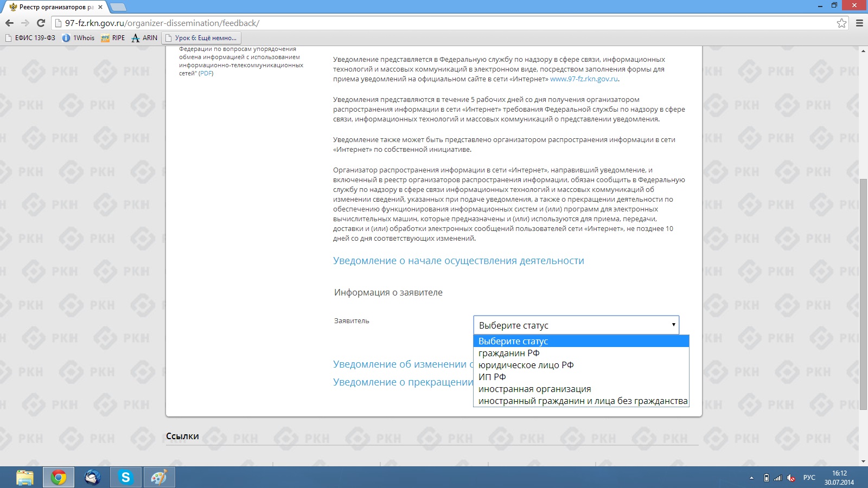Go back to the previous page
Viewport: 868px width, 488px height.
9,23
